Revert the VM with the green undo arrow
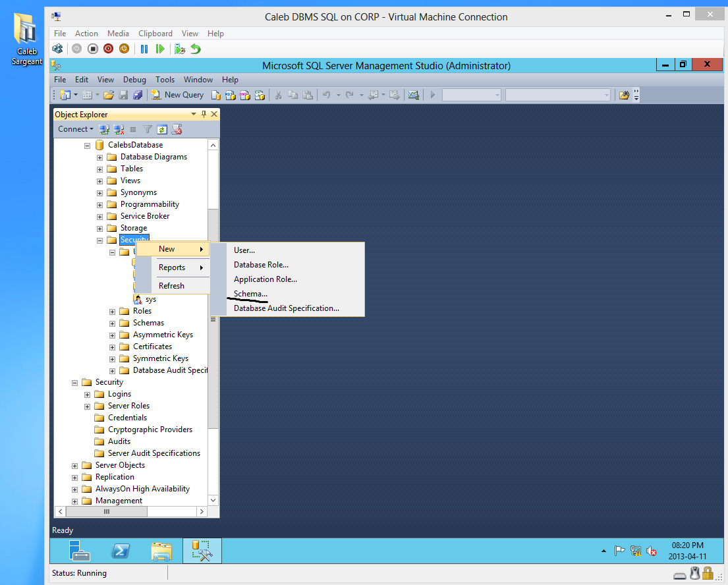This screenshot has height=585, width=728. (196, 49)
